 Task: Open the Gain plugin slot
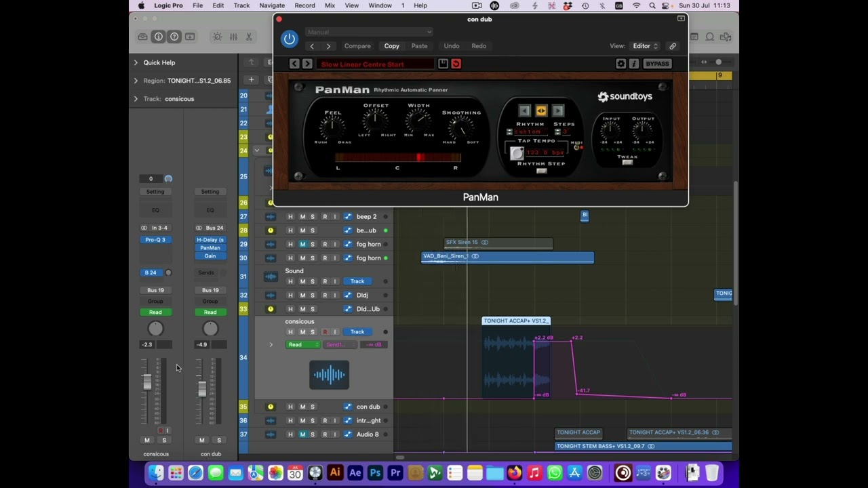pos(210,256)
